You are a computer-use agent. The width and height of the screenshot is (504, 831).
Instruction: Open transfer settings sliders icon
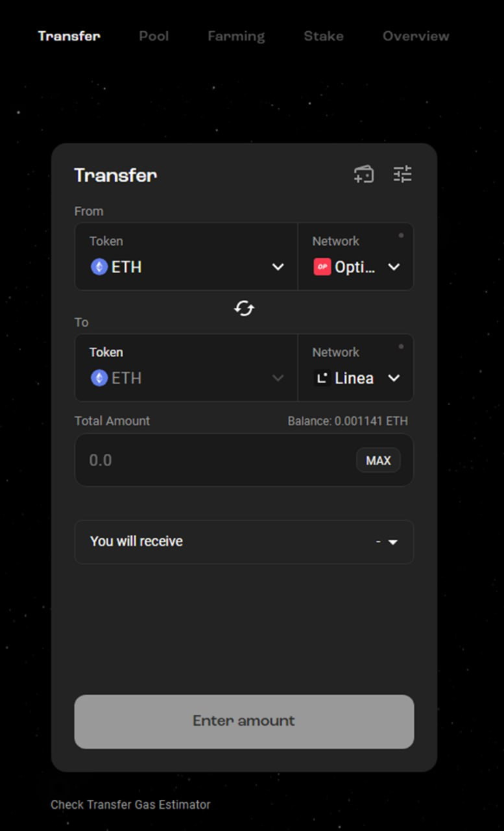coord(403,174)
